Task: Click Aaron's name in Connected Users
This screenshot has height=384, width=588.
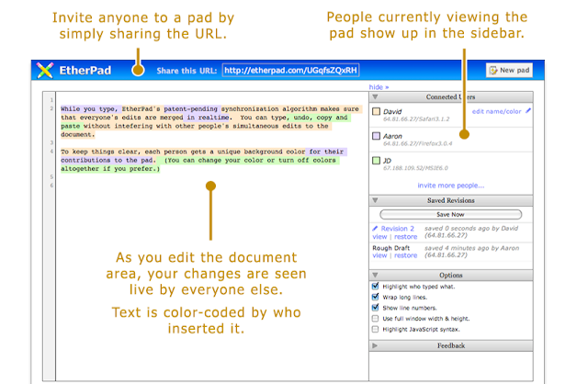Action: (392, 136)
